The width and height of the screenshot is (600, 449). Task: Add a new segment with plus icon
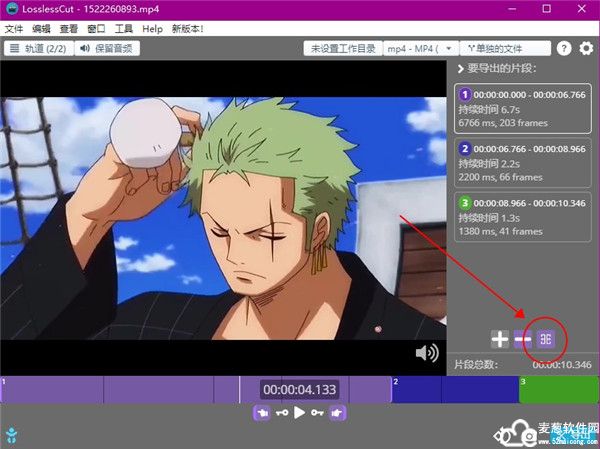(500, 339)
